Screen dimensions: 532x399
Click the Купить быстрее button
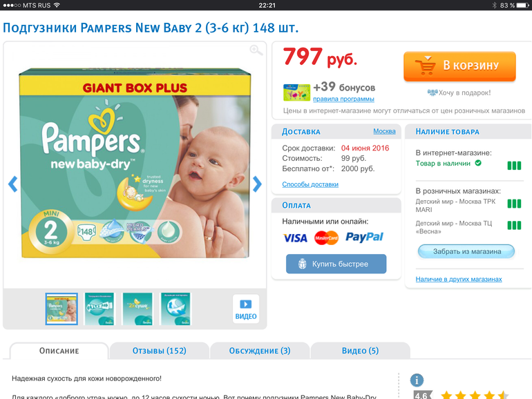point(336,264)
